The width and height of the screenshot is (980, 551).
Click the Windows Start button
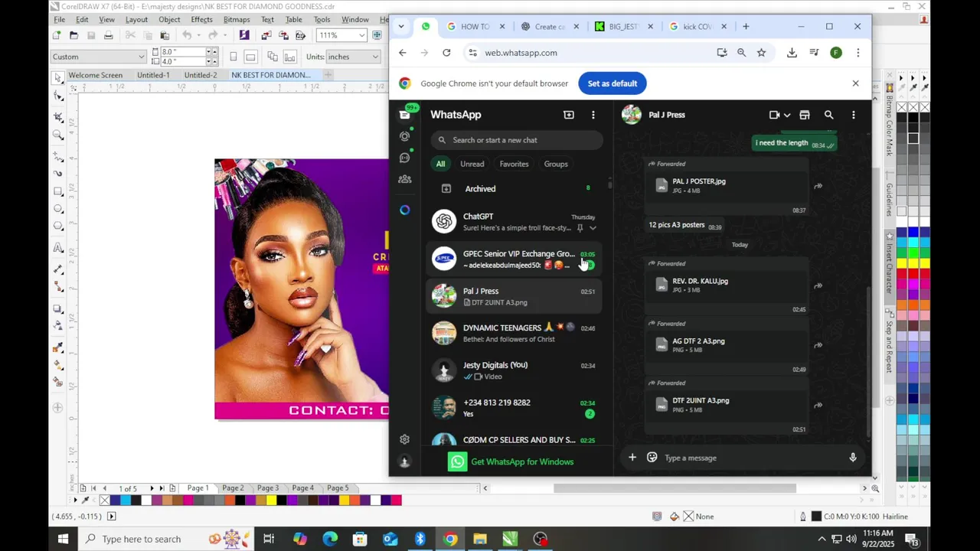(x=64, y=539)
